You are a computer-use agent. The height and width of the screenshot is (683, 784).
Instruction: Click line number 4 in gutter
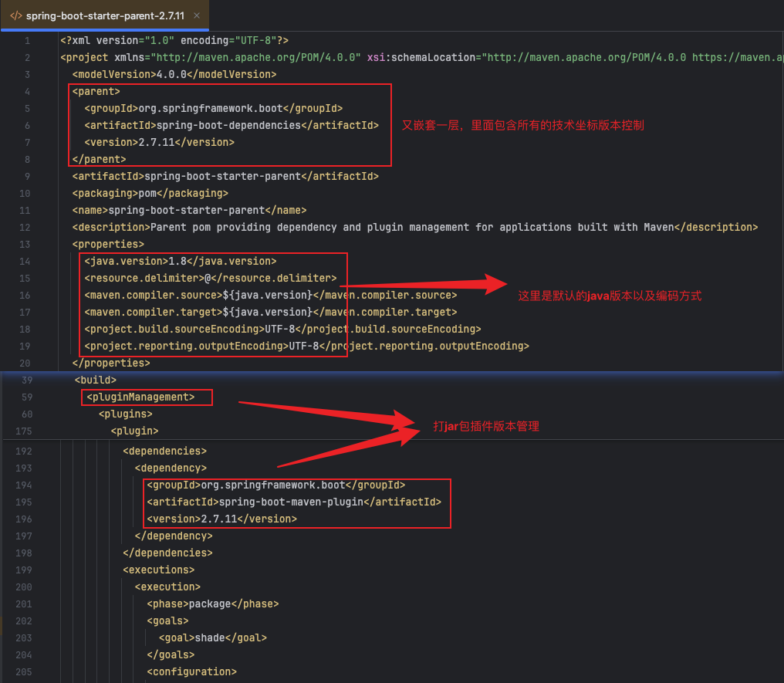pyautogui.click(x=28, y=92)
